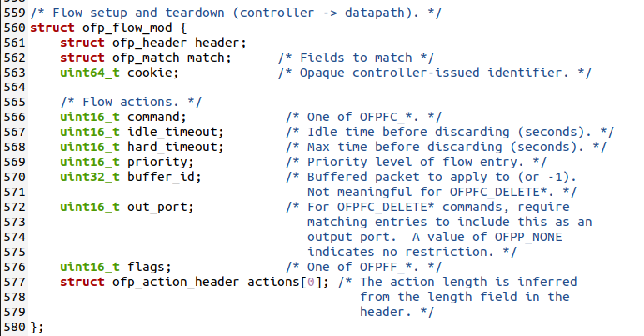The height and width of the screenshot is (336, 644).
Task: Click the actions[0] array declaration
Action: pyautogui.click(x=282, y=281)
